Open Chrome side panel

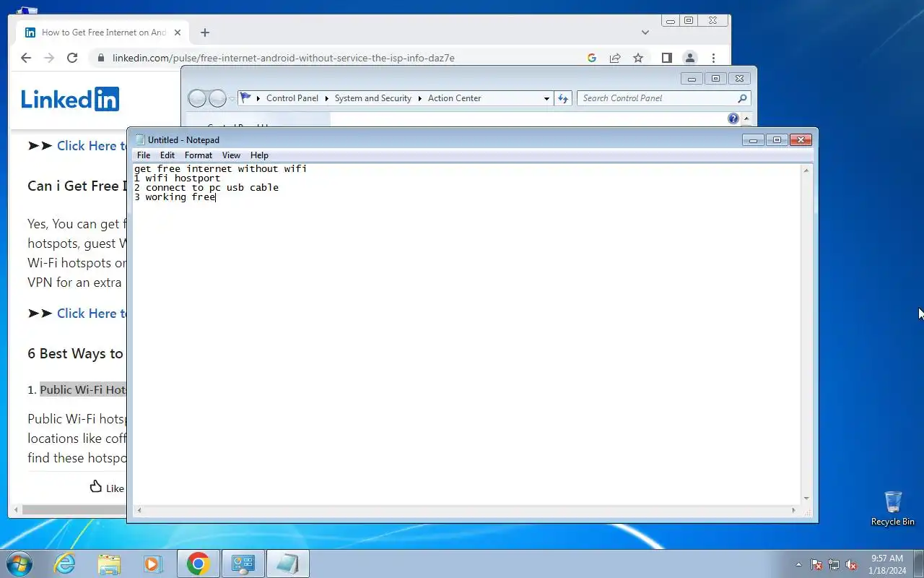coord(667,58)
